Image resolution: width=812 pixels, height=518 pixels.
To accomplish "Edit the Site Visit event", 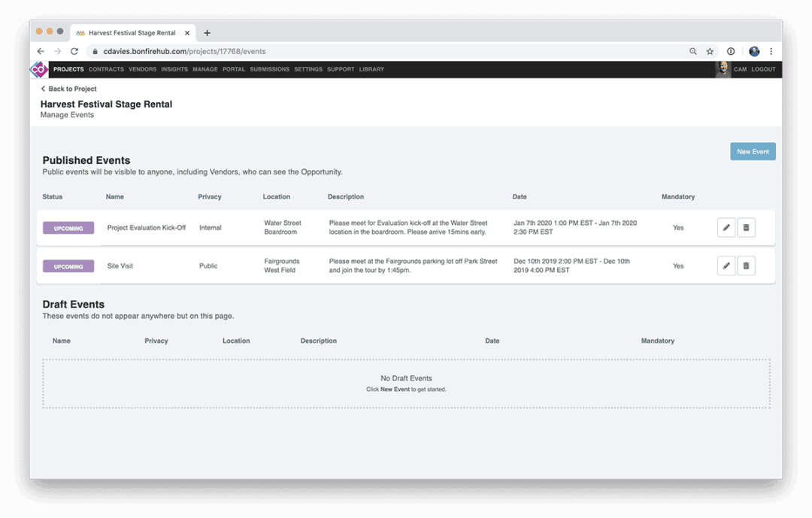I will coord(726,265).
